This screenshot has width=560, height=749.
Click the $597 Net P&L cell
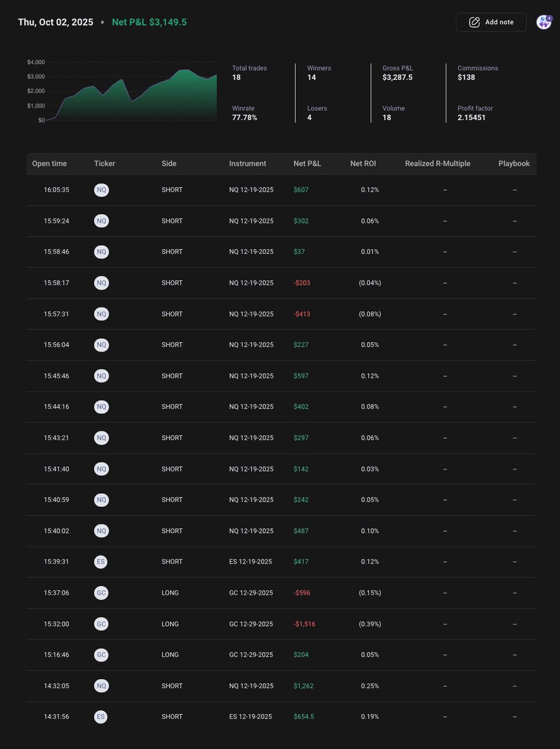(301, 376)
